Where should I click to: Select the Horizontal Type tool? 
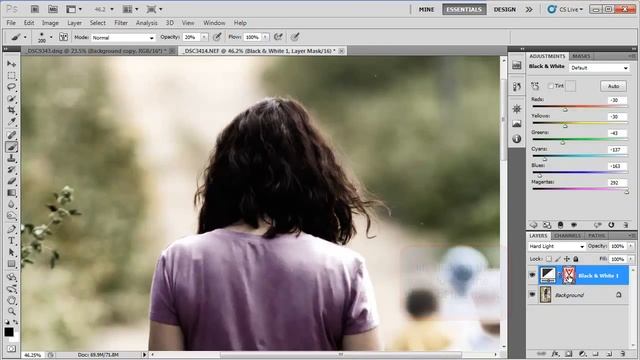(11, 241)
